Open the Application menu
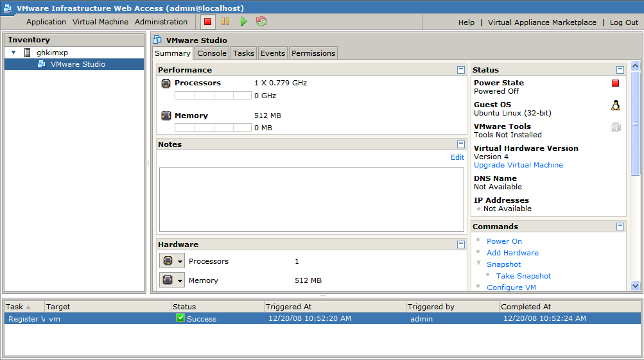 (x=46, y=22)
